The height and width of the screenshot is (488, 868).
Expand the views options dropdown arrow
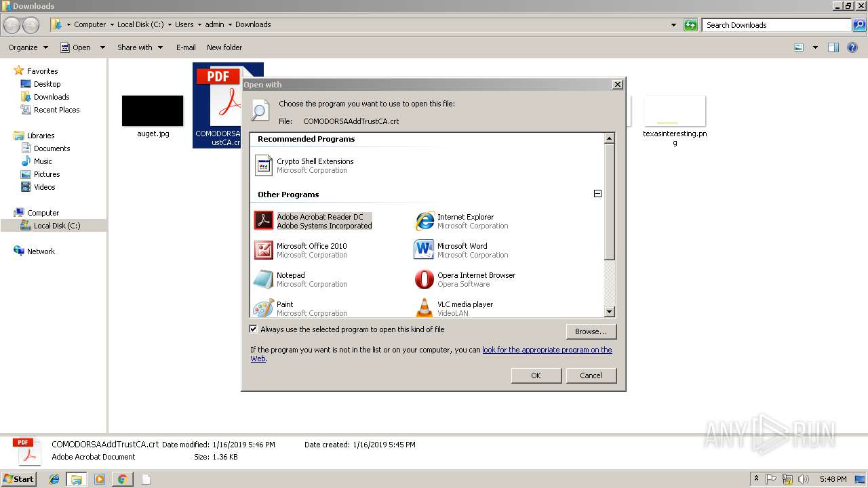pos(815,47)
